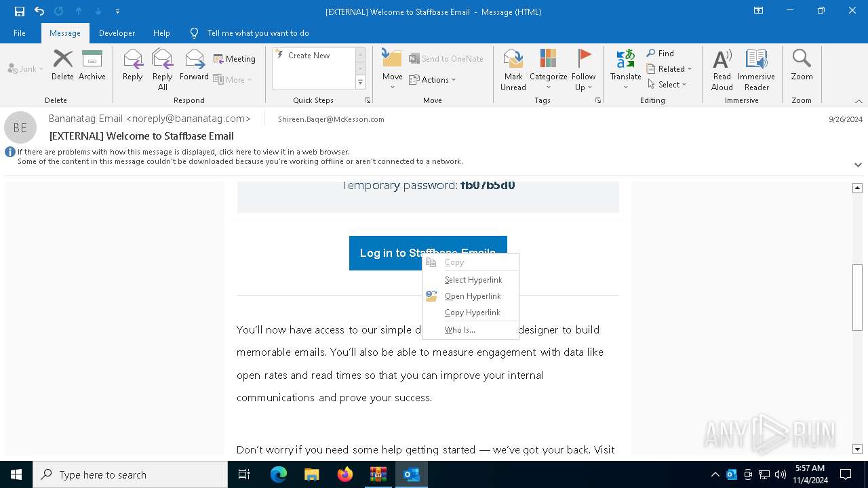Open the Categorize color menu
Image resolution: width=868 pixels, height=488 pixels.
pos(548,70)
